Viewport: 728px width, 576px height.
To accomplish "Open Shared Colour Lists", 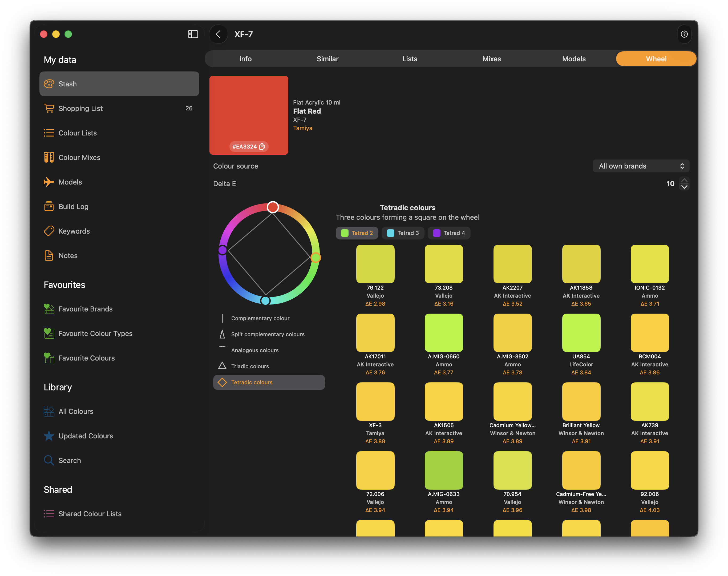I will pyautogui.click(x=119, y=514).
